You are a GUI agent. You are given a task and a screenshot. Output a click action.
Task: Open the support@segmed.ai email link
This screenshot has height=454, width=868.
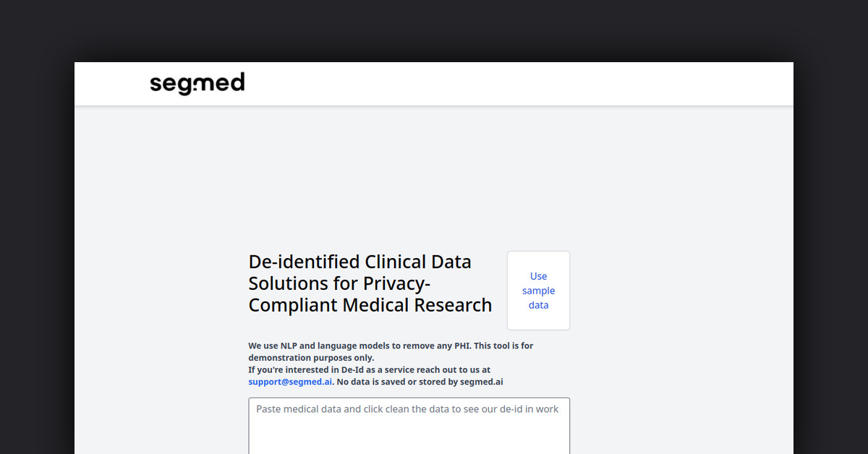290,382
